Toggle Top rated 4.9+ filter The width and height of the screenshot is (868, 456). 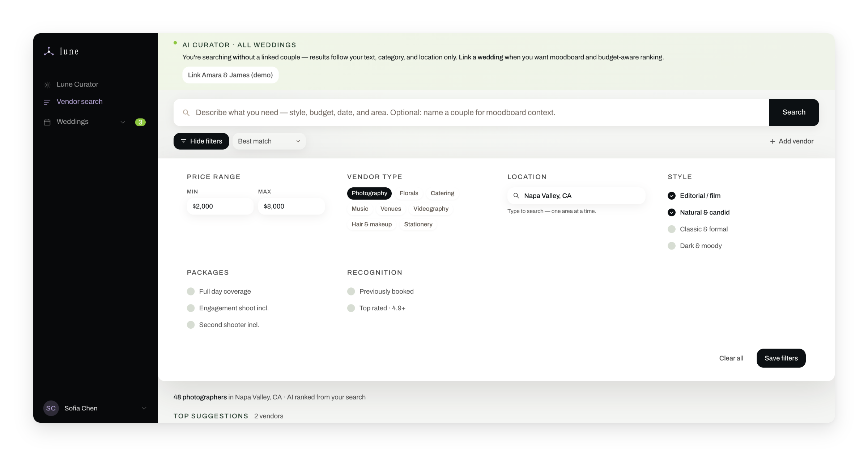point(351,308)
